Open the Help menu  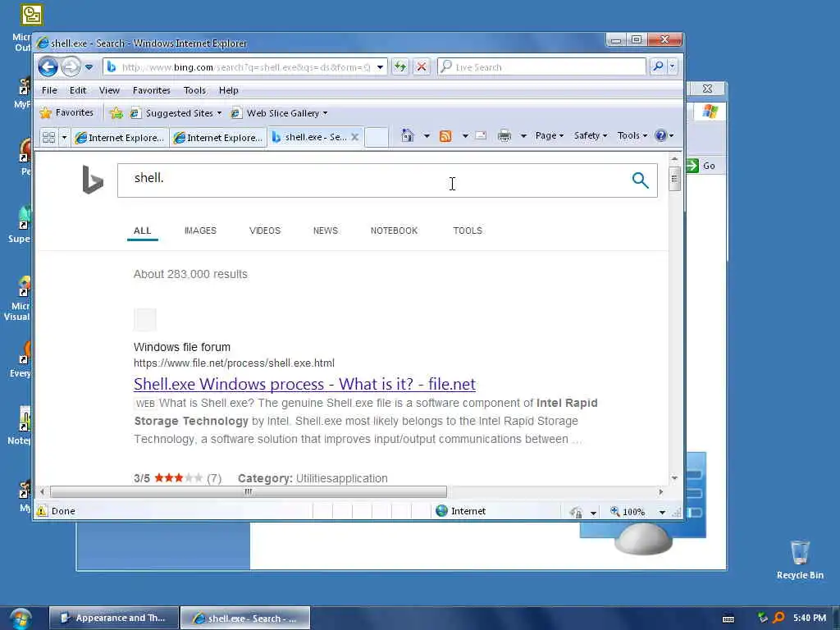point(228,90)
